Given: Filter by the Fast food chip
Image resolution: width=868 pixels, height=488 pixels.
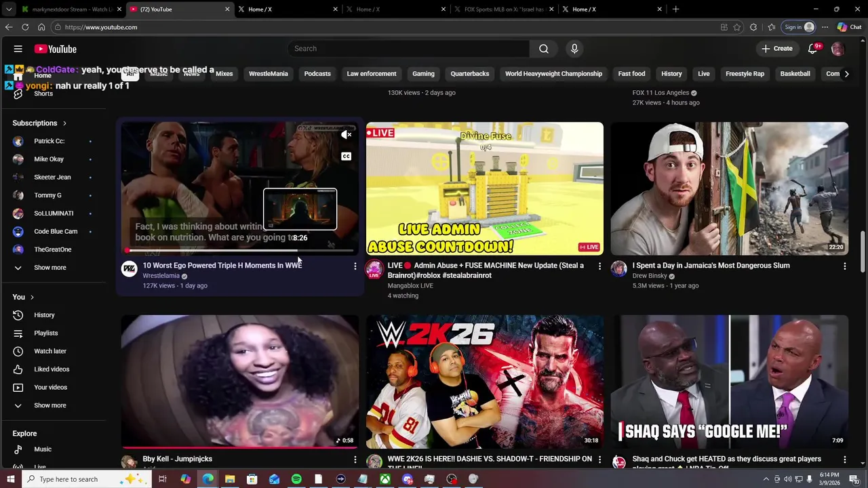Looking at the screenshot, I should 631,74.
